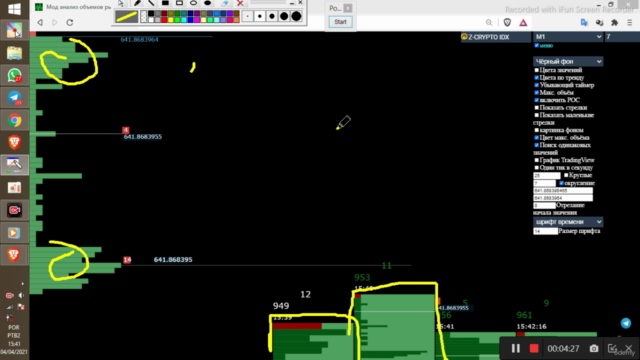Open the browser extensions puzzle icon

pyautogui.click(x=614, y=23)
